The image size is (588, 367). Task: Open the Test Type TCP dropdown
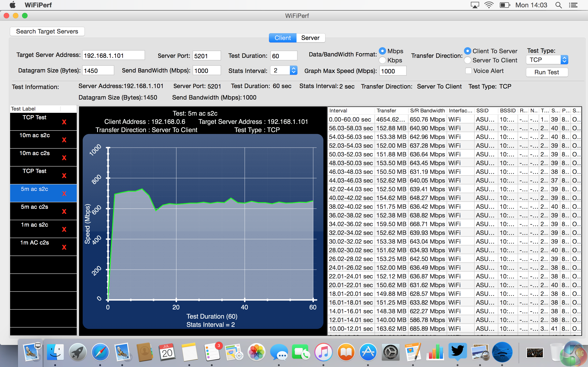coord(547,60)
